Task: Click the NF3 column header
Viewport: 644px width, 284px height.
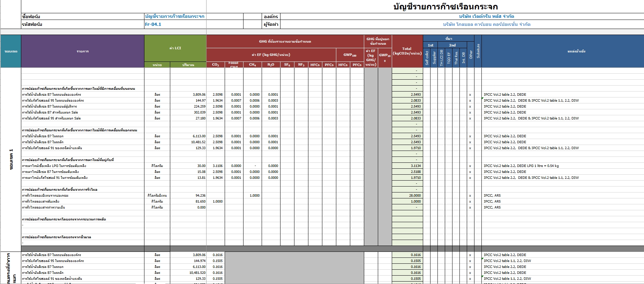Action: click(x=301, y=65)
